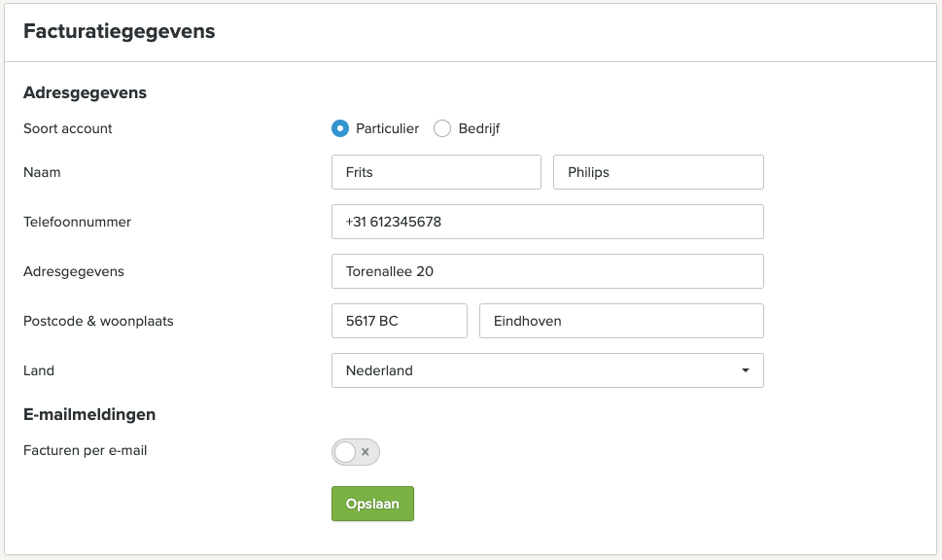This screenshot has height=560, width=942.
Task: Click the E-mailmeldingen section heading
Action: 89,414
